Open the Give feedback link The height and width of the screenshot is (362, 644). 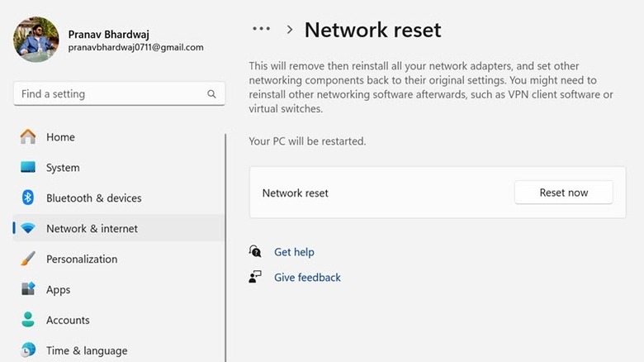pyautogui.click(x=307, y=278)
